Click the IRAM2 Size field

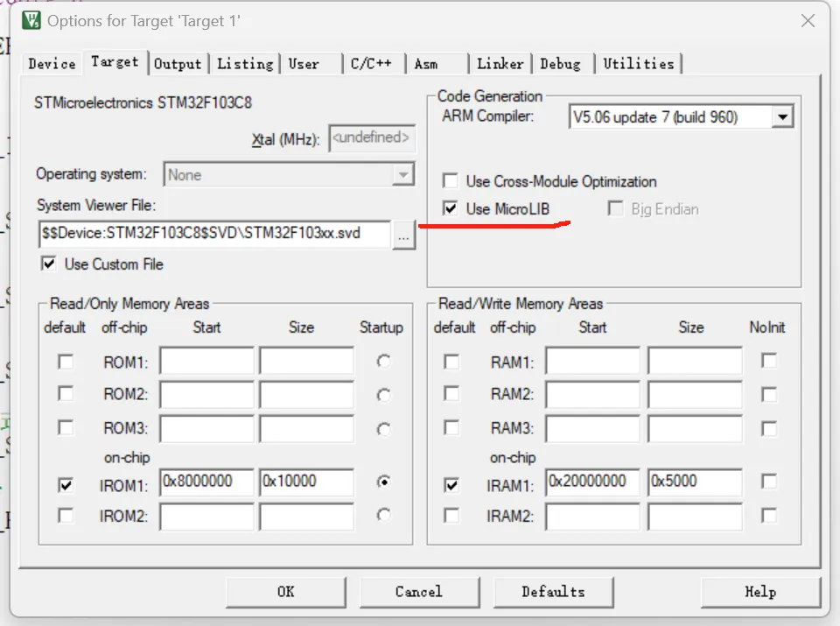coord(696,517)
